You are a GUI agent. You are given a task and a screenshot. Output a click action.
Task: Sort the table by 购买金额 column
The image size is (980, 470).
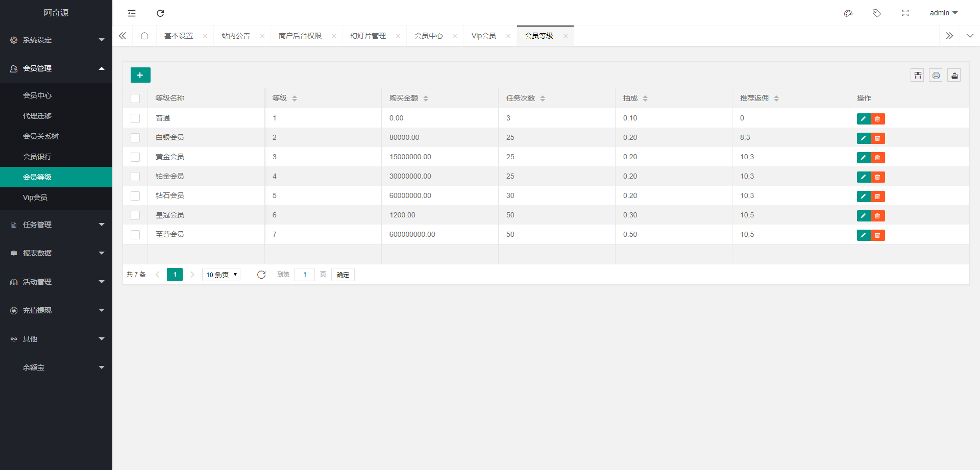click(x=427, y=98)
